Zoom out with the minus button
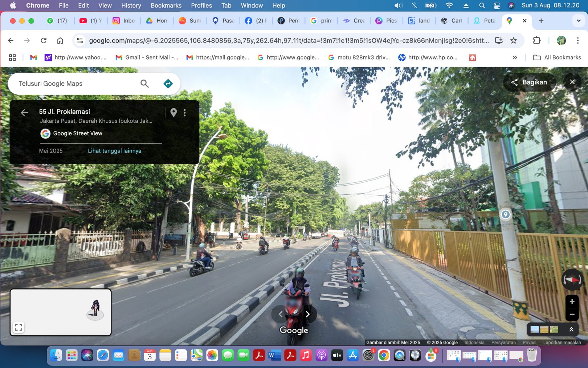 pyautogui.click(x=572, y=315)
